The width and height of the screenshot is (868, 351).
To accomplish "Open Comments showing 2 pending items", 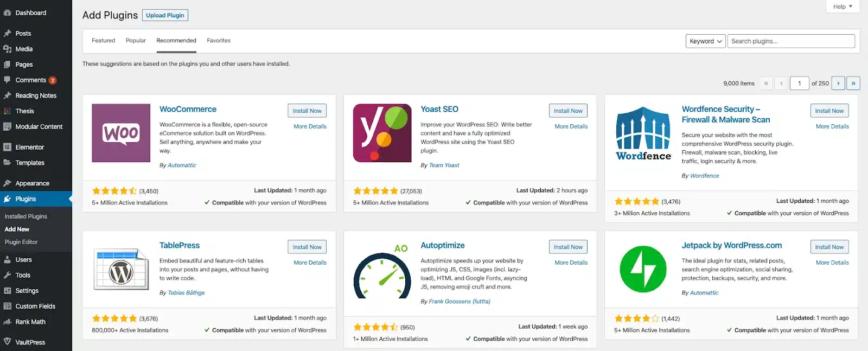I will (x=31, y=80).
